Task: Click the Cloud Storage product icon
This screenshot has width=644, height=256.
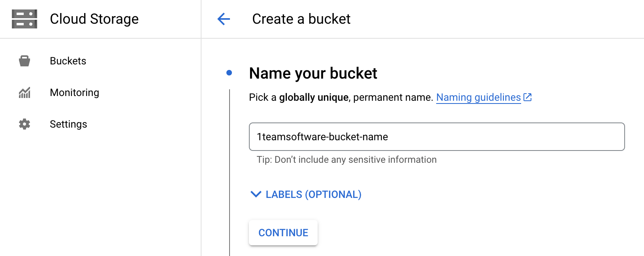Action: click(24, 19)
